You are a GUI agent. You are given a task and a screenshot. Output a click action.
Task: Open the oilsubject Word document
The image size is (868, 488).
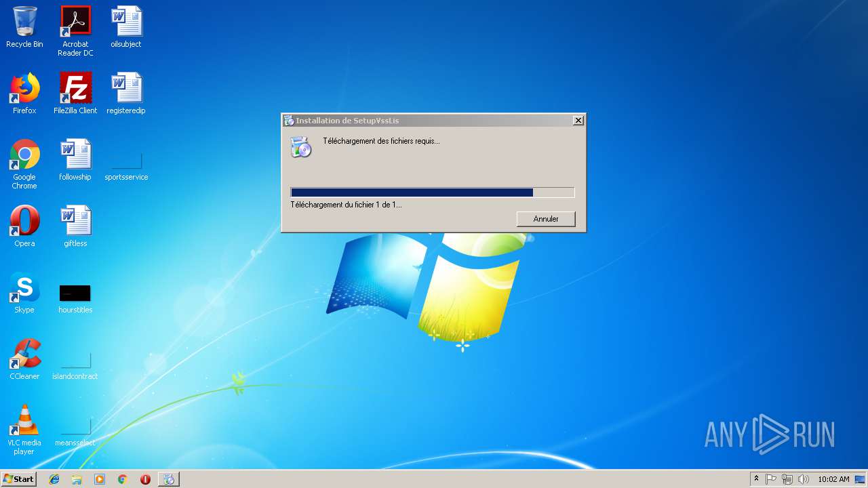(x=126, y=27)
